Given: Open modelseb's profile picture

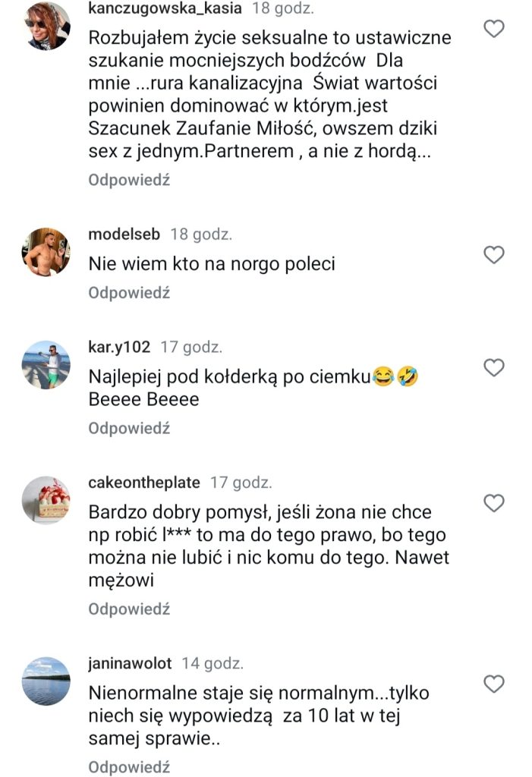Looking at the screenshot, I should [x=47, y=251].
